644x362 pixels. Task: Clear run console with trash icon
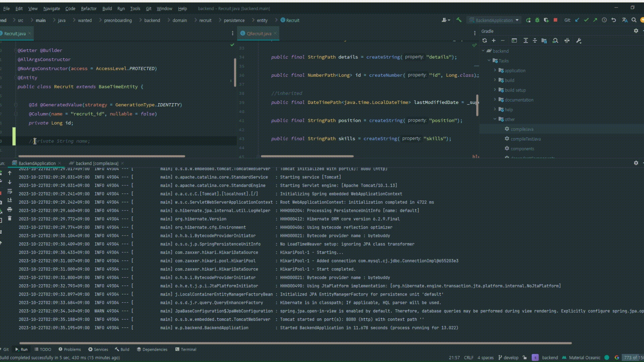[x=10, y=218]
